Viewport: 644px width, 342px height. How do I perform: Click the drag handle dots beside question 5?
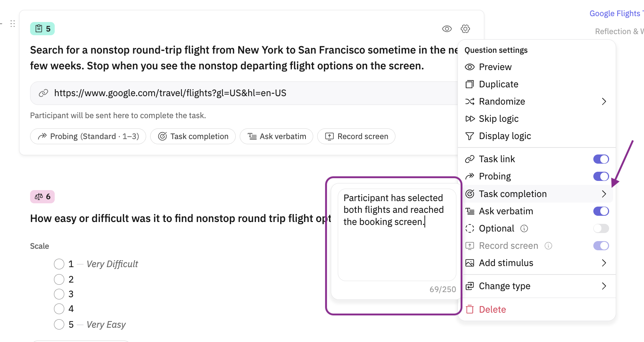(x=12, y=23)
